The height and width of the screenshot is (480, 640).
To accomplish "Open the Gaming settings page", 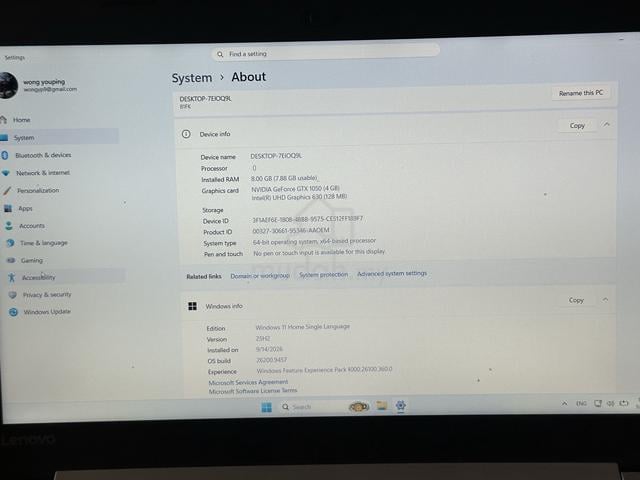I will point(32,260).
